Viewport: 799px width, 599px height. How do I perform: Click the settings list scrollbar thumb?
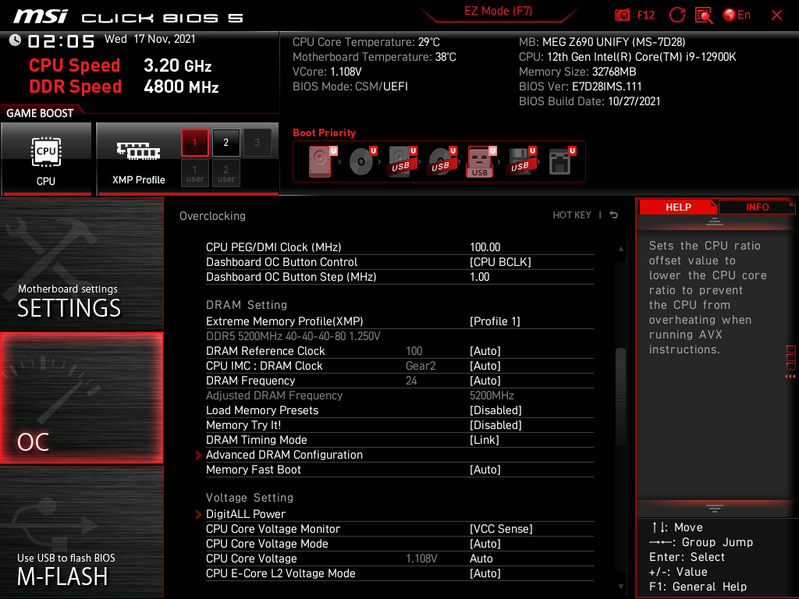click(x=620, y=397)
